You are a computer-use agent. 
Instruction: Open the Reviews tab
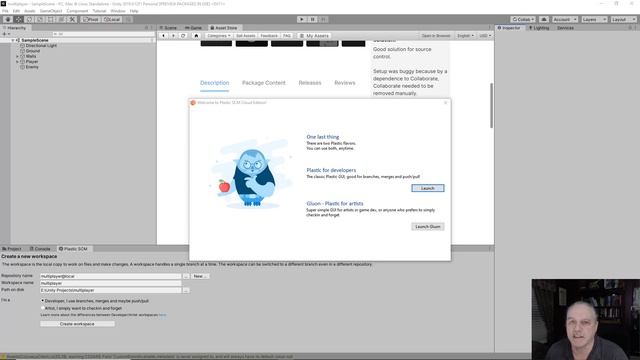(345, 83)
